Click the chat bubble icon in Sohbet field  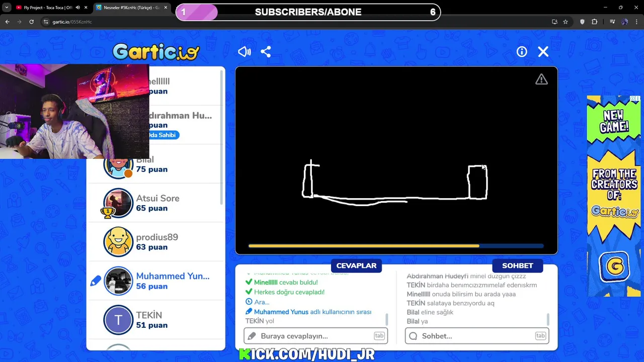tap(413, 336)
